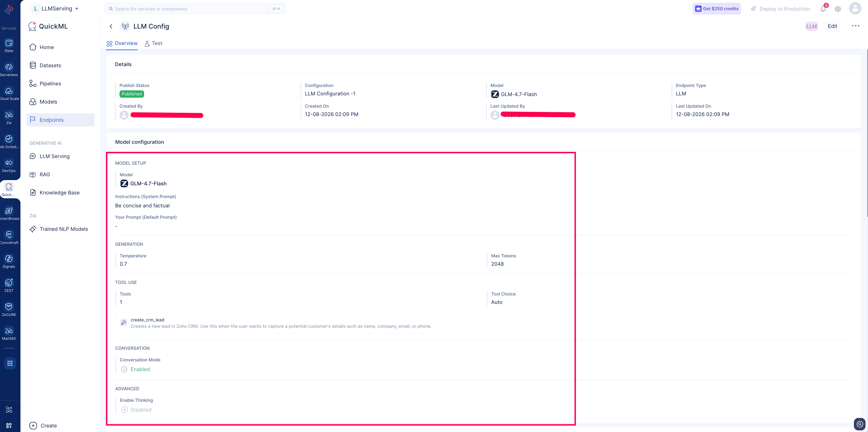Click the QuickML logo heading
Viewport: 868px width, 432px height.
pos(49,26)
